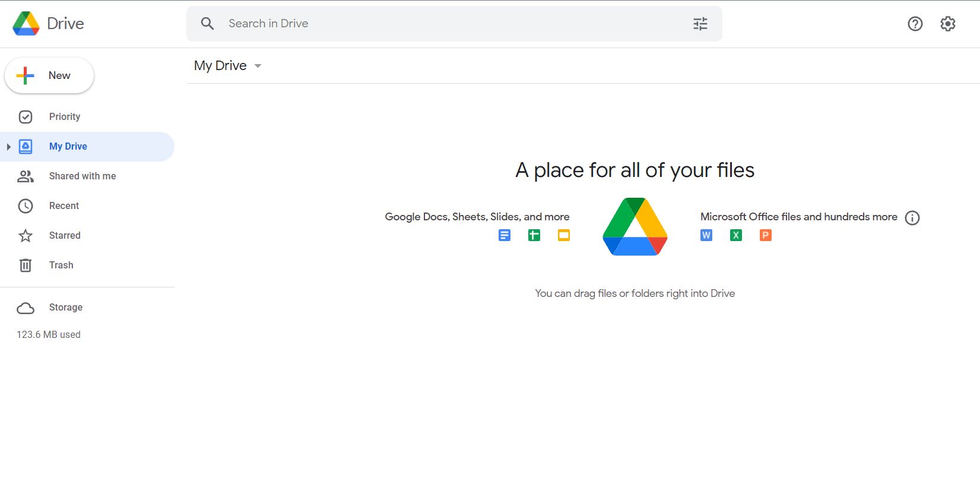Click the info icon beside Microsoft Office text
Viewport: 980px width, 481px height.
click(x=912, y=218)
